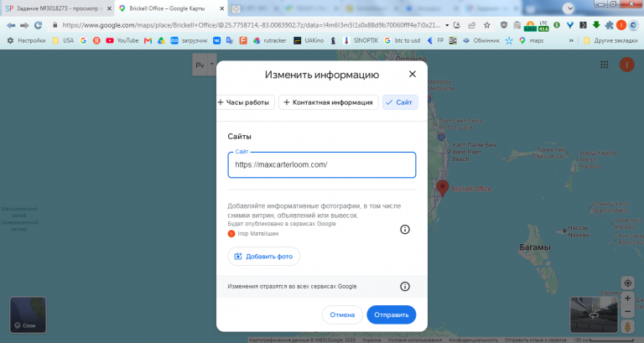
Task: Zoom out the map with minus button
Action: pos(627,312)
